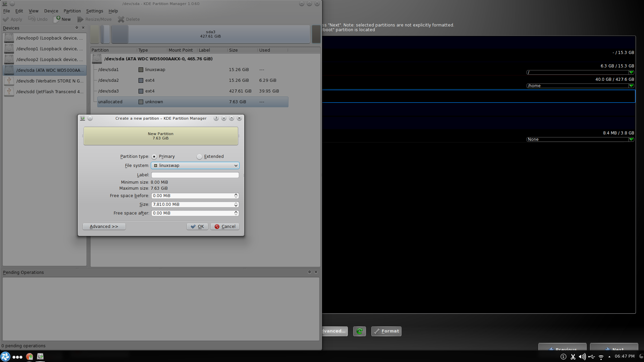
Task: Click the clock in system tray
Action: click(625, 356)
